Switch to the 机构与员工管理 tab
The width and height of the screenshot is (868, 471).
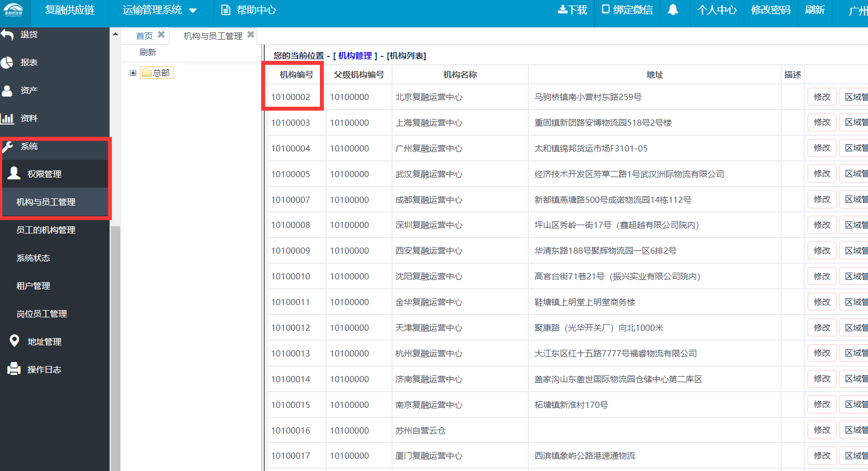pyautogui.click(x=213, y=36)
